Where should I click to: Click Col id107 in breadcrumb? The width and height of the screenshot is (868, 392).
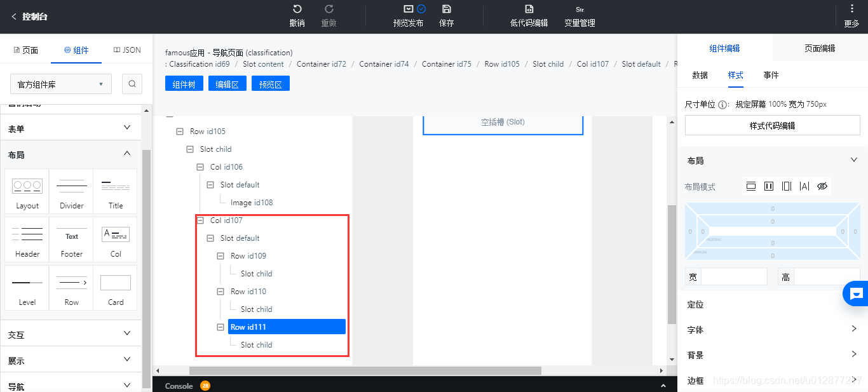click(593, 64)
